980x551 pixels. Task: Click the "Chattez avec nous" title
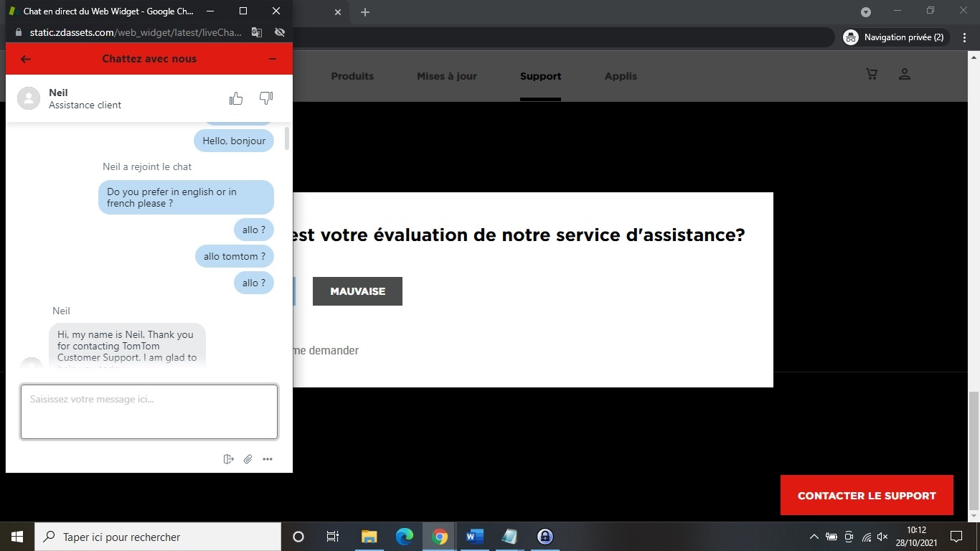tap(149, 59)
